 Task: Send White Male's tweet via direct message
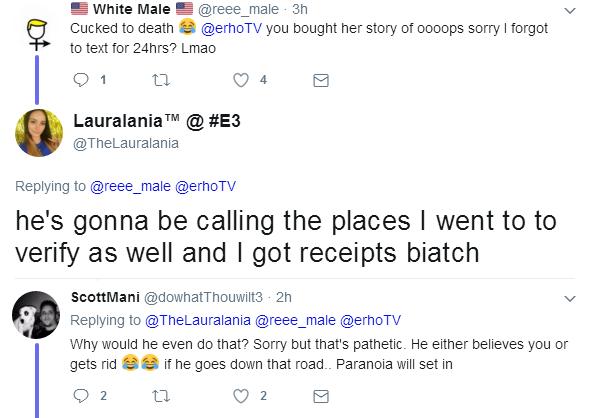(x=321, y=82)
